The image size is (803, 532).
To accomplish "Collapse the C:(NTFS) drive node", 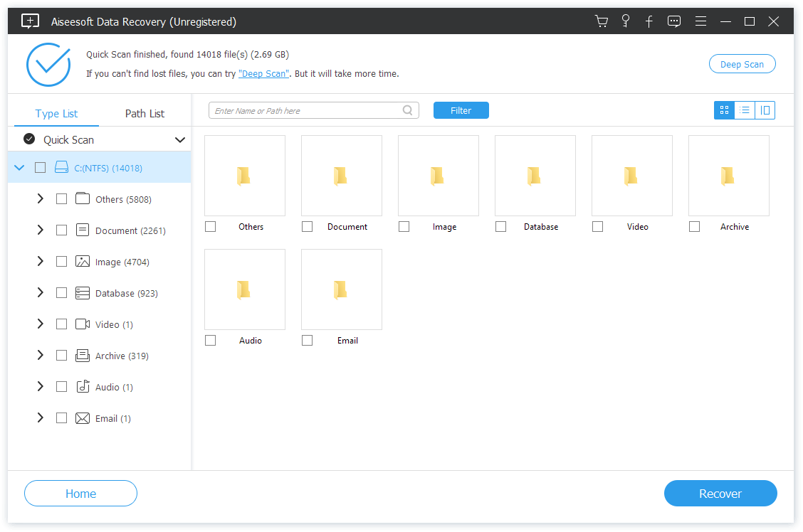I will (x=19, y=167).
